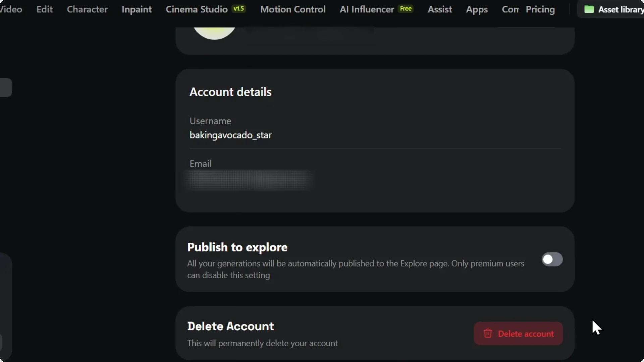Open the Apps section
This screenshot has width=644, height=362.
(x=477, y=9)
